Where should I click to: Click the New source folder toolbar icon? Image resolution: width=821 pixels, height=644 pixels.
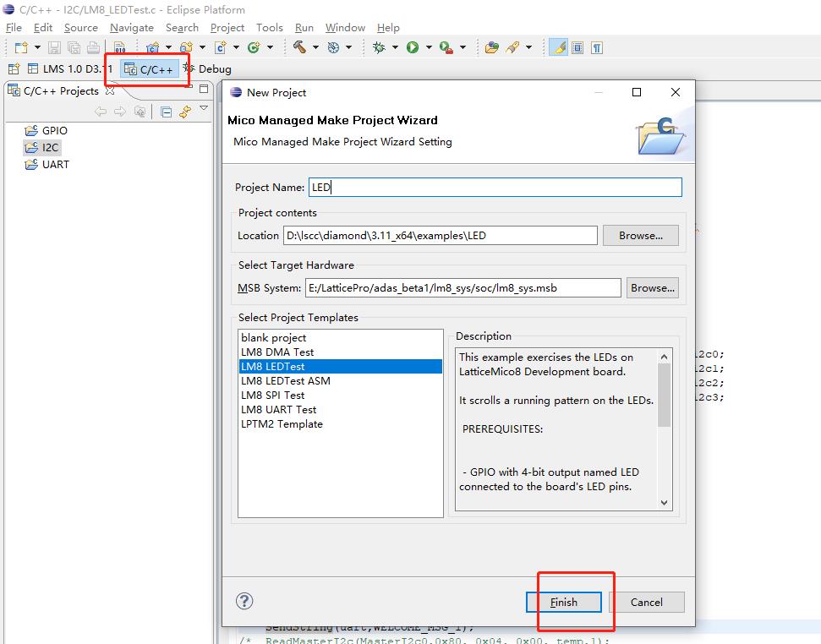[186, 47]
